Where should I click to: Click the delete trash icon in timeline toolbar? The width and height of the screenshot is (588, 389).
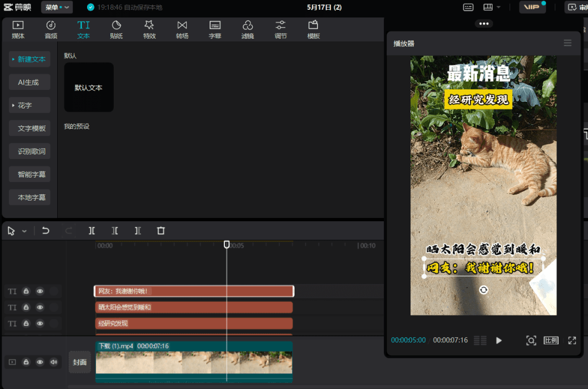click(161, 231)
